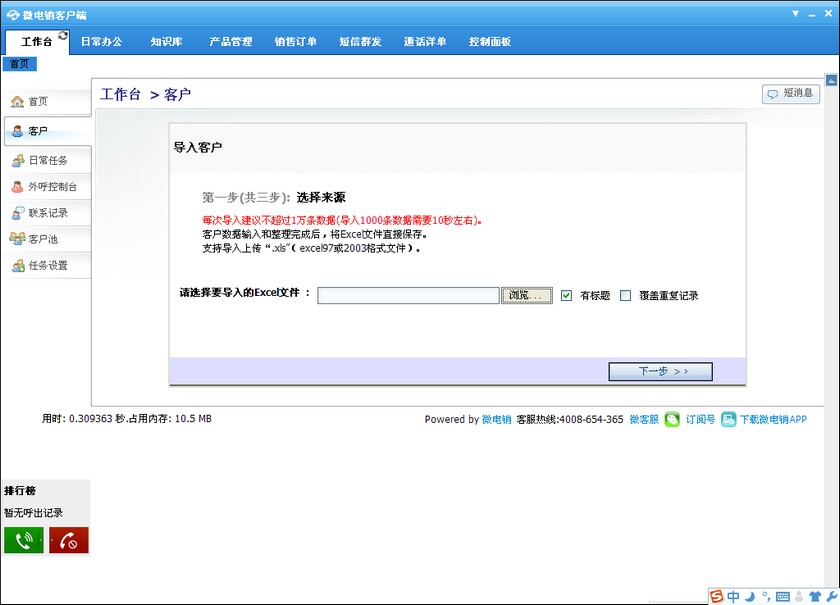Click the 下一步 >> button

pos(661,371)
